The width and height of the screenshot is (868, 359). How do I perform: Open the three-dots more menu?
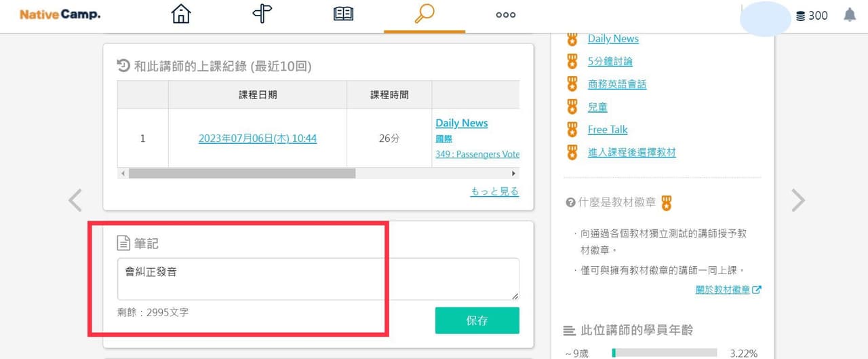[506, 15]
